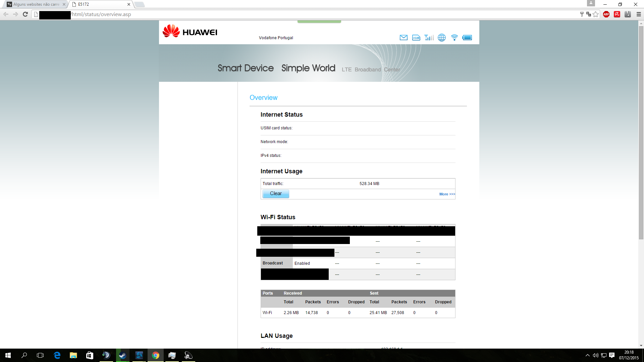Switch to the 'Alguns websites não carre' tab
644x362 pixels.
tap(36, 4)
